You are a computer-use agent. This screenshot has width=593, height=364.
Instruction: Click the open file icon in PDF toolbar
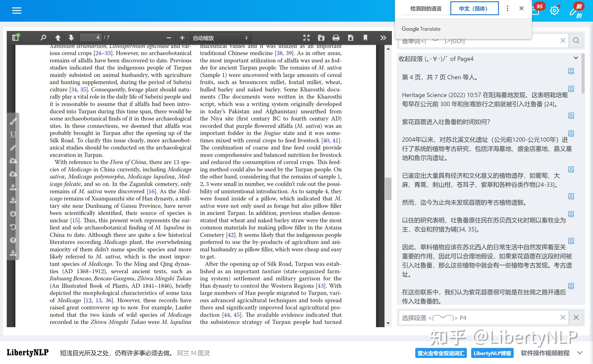coord(321,38)
